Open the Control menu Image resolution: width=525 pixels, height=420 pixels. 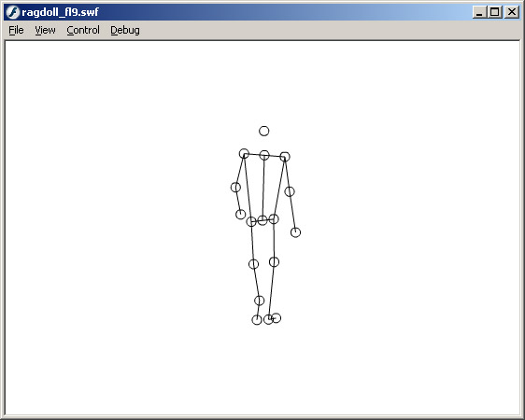pos(83,30)
